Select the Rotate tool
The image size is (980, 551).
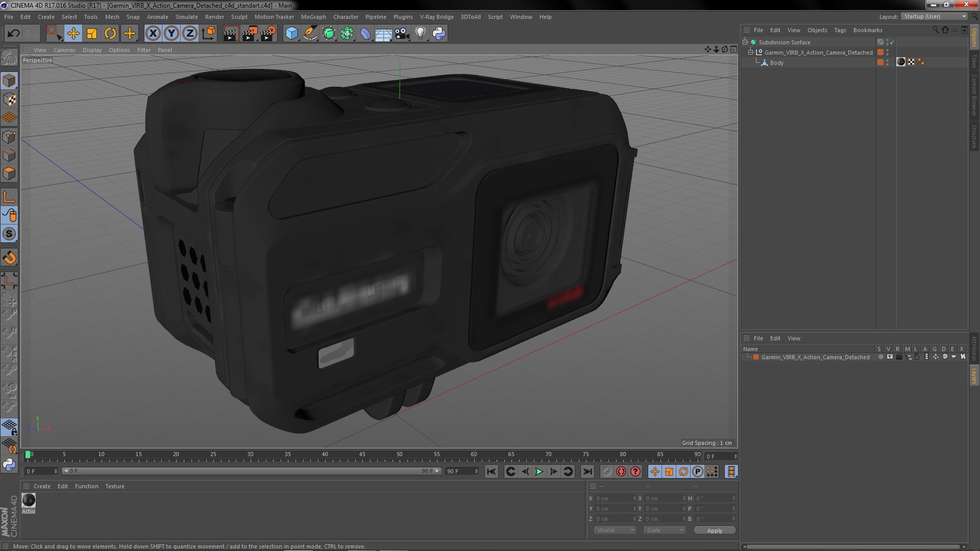(110, 34)
